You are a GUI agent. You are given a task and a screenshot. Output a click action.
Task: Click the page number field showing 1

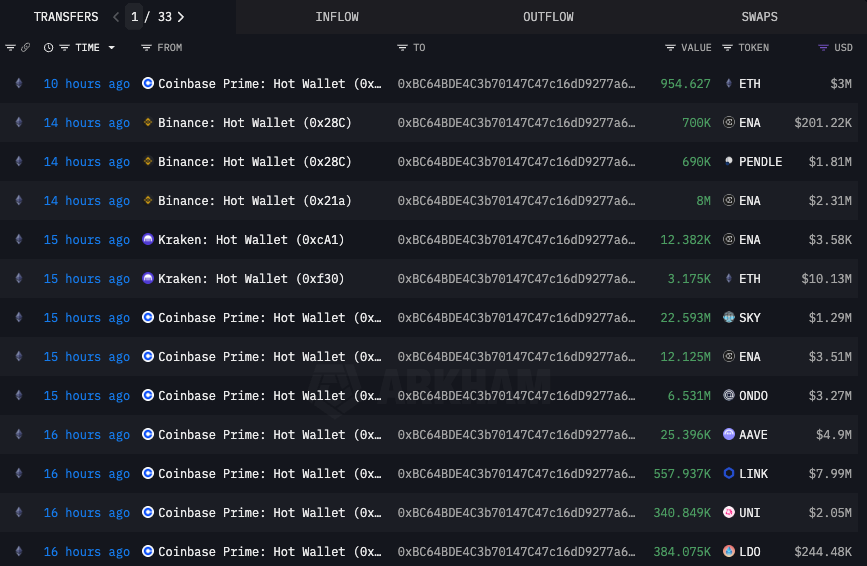(135, 17)
